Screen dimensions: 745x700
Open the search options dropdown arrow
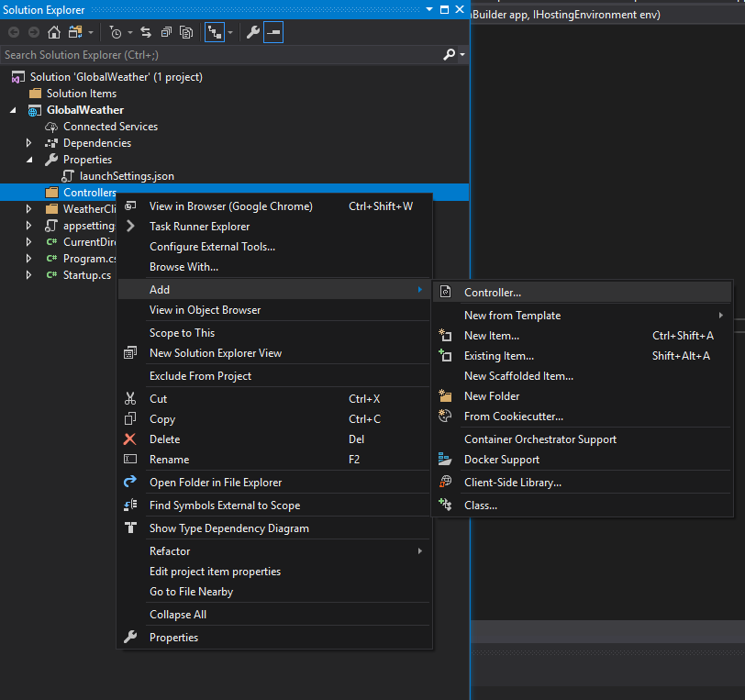[462, 55]
